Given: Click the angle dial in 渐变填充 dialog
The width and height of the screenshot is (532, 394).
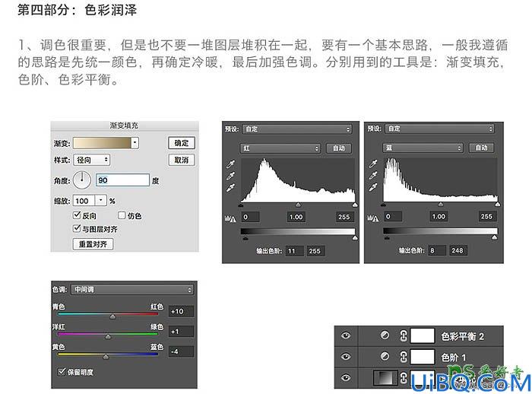Looking at the screenshot, I should 82,180.
